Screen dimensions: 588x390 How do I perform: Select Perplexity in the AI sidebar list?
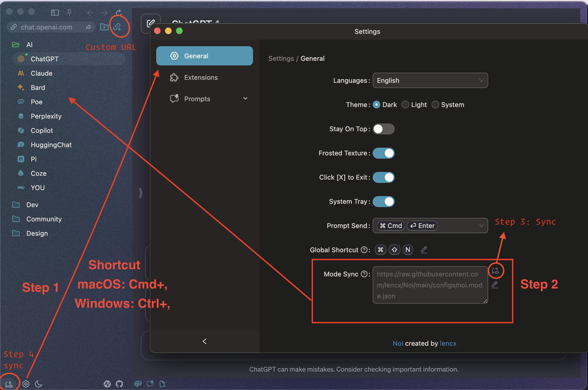point(46,116)
